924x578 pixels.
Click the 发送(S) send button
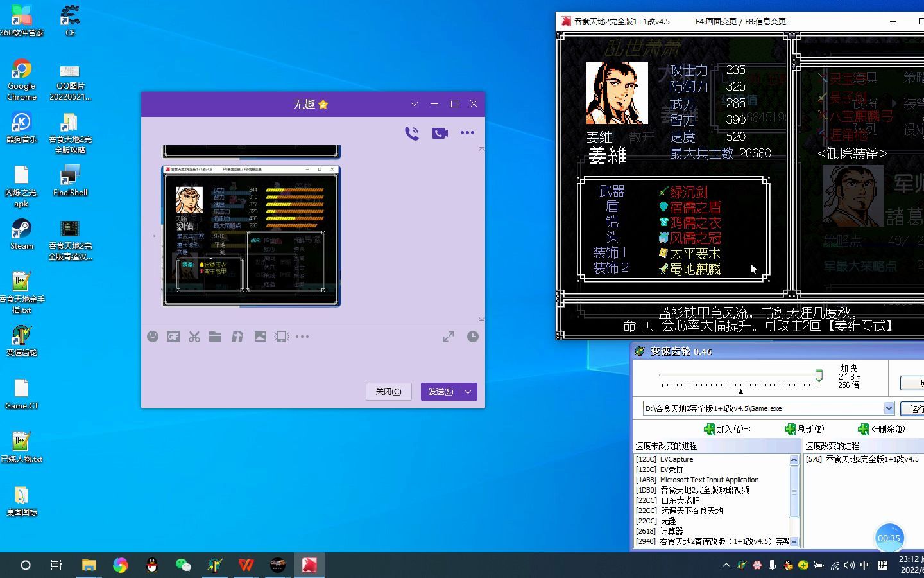(440, 392)
